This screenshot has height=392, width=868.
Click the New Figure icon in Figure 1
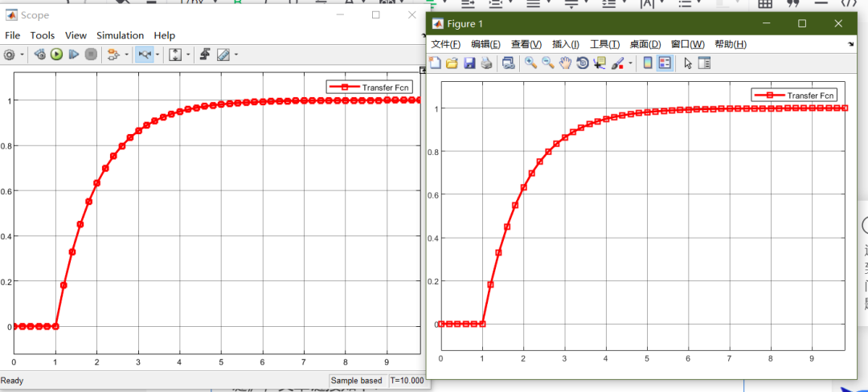436,63
